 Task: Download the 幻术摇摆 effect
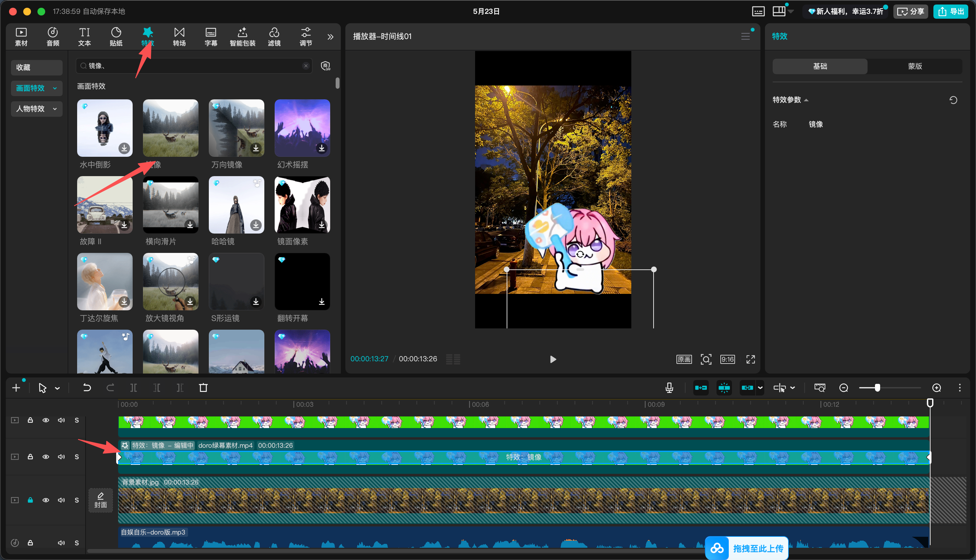coord(321,148)
